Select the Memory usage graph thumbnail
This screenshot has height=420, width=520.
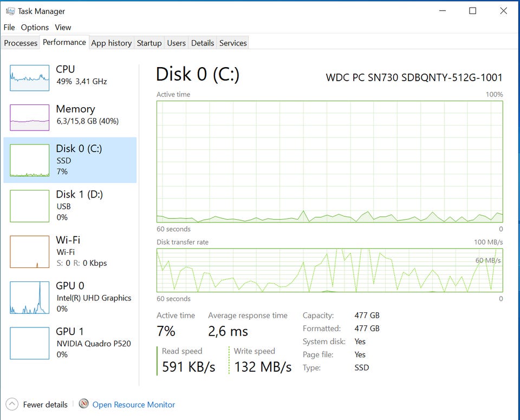[x=29, y=117]
